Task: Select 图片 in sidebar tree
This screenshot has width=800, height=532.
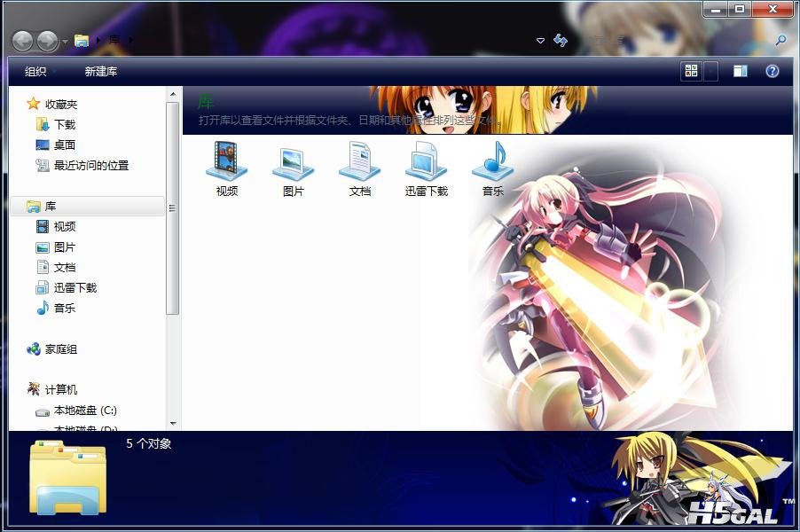Action: (x=65, y=246)
